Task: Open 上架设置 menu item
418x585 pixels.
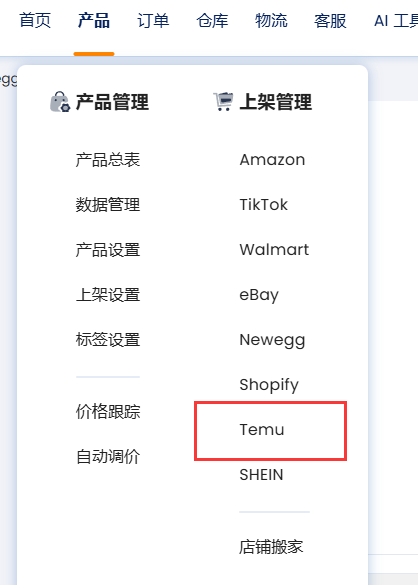Action: pyautogui.click(x=108, y=295)
